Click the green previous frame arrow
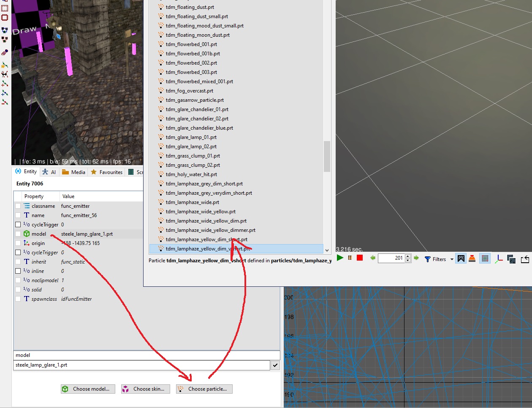Viewport: 532px width, 408px height. click(x=373, y=258)
